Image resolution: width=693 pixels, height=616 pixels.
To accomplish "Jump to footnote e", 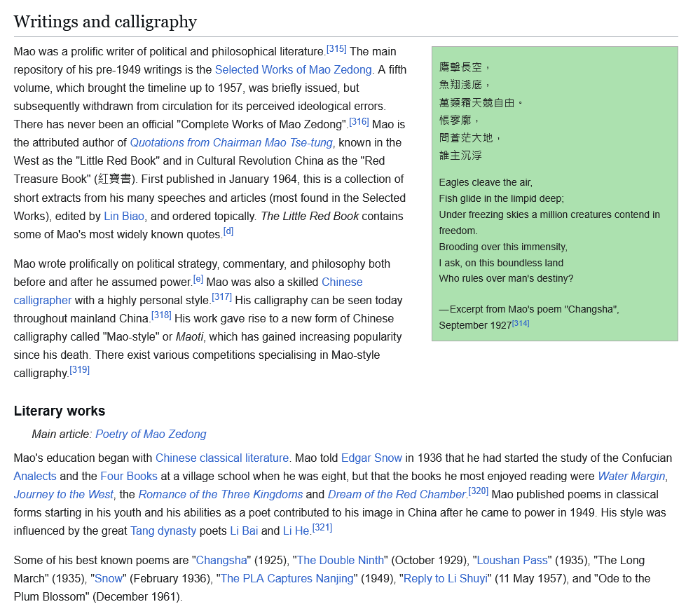I will point(198,279).
